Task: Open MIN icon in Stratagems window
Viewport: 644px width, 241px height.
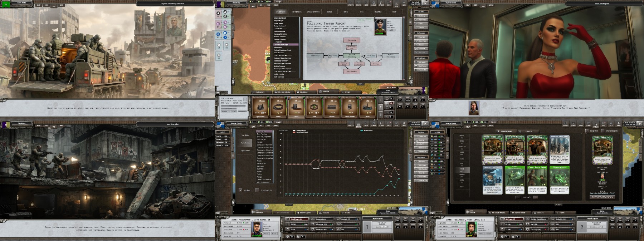Action: pyautogui.click(x=619, y=124)
